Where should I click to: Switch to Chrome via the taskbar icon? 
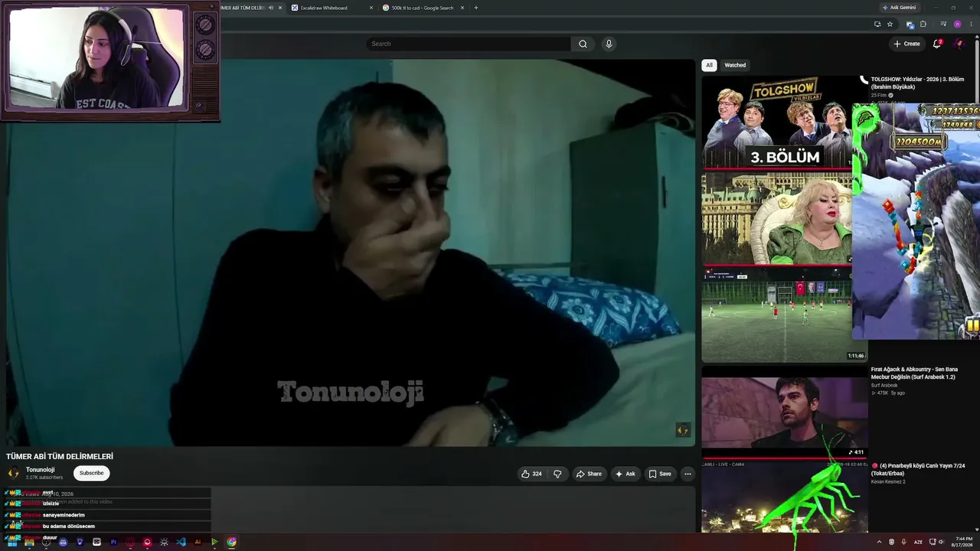pos(231,542)
